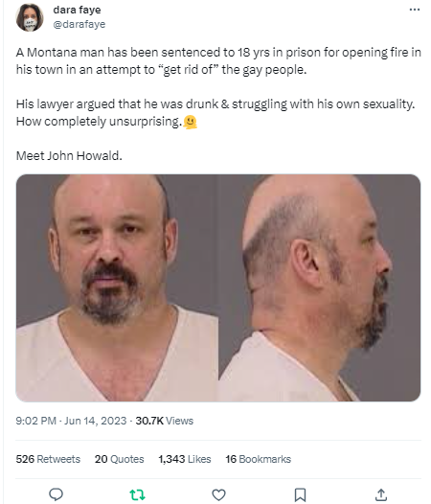
Task: Click the reply speech bubble icon
Action: pyautogui.click(x=56, y=494)
